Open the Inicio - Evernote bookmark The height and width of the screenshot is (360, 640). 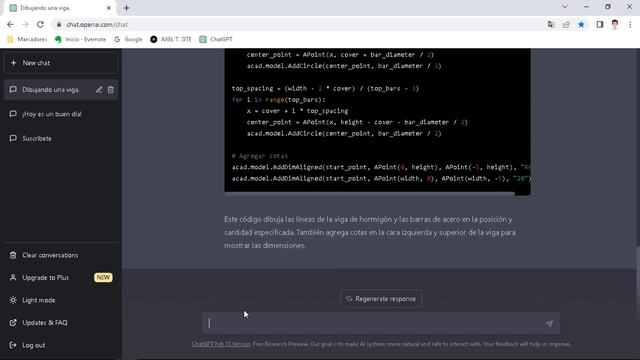[x=80, y=39]
